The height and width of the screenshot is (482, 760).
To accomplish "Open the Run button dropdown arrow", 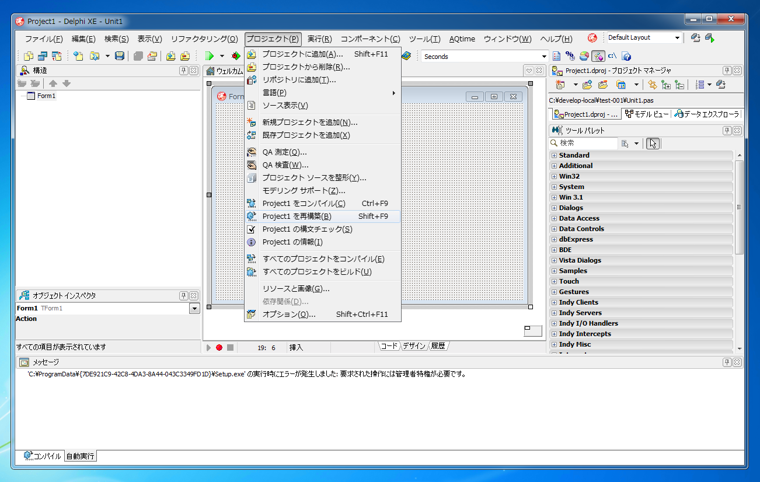I will (x=222, y=56).
